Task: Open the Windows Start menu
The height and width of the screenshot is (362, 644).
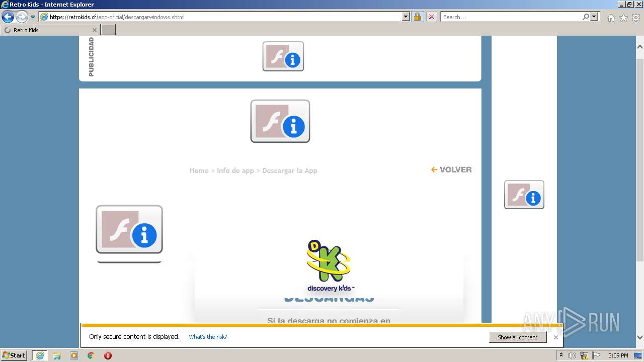Action: click(14, 355)
